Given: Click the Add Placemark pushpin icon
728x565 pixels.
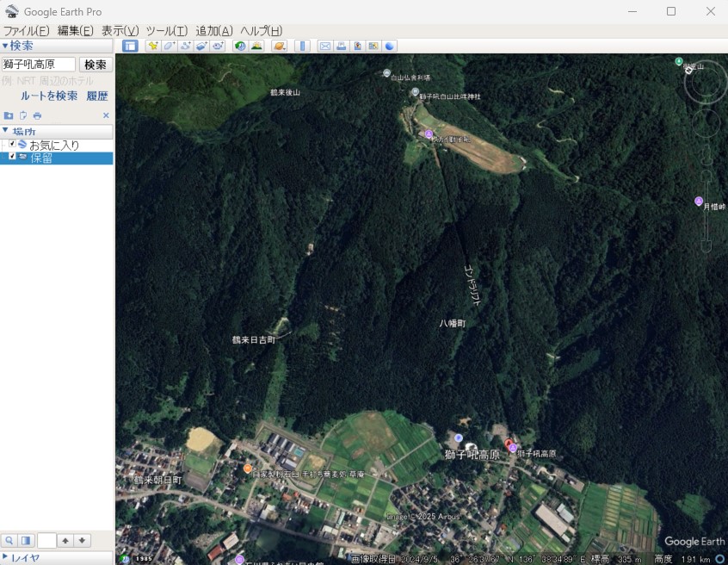Looking at the screenshot, I should 153,46.
